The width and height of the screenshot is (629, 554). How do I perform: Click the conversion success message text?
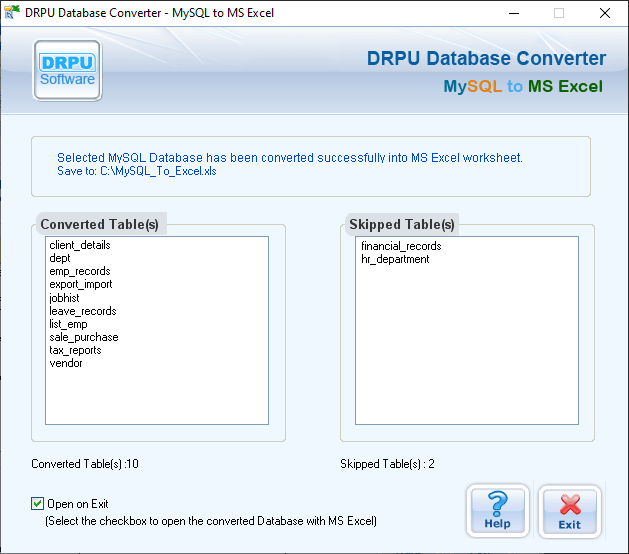(290, 158)
